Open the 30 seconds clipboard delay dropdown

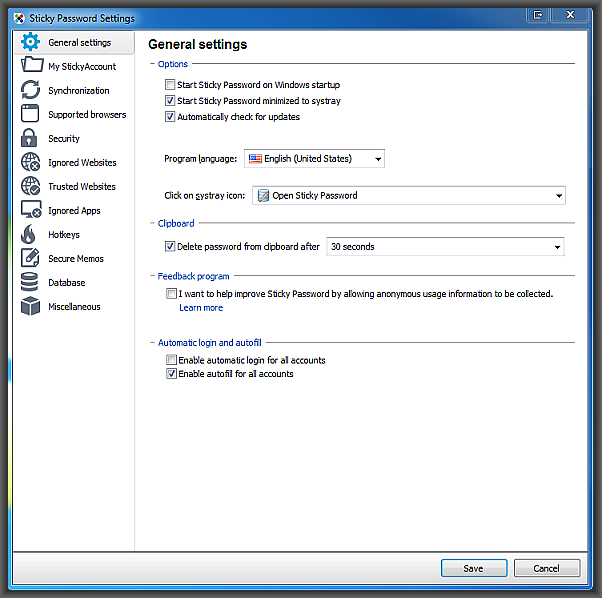[x=445, y=246]
